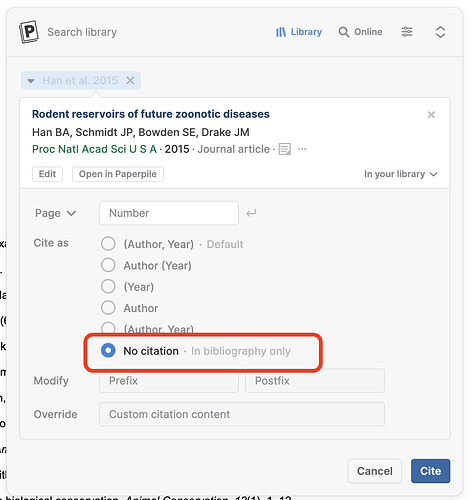Select No citation in bibliography only
Image resolution: width=474 pixels, height=500 pixels.
(x=108, y=350)
